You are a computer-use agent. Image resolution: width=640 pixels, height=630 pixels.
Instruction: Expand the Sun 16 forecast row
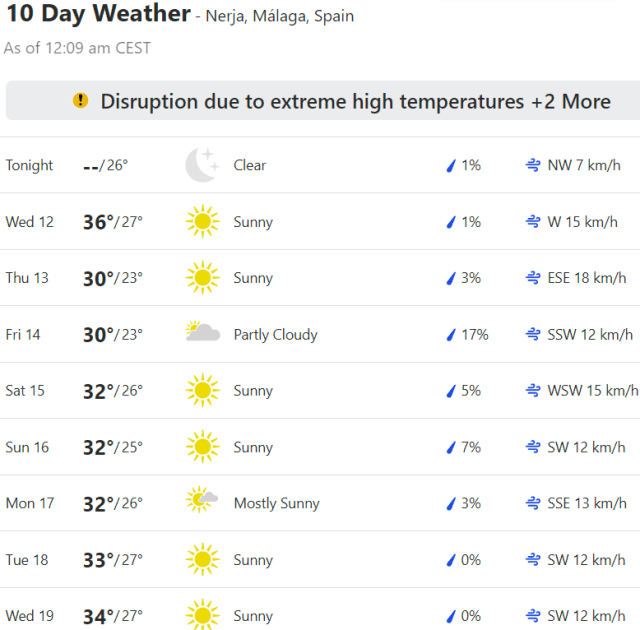(x=320, y=447)
